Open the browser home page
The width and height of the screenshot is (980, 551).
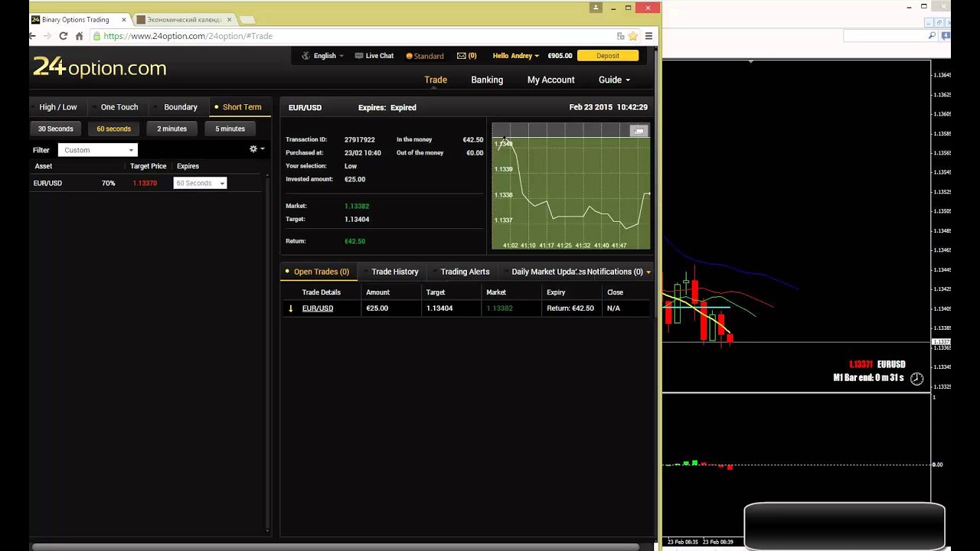(x=79, y=36)
